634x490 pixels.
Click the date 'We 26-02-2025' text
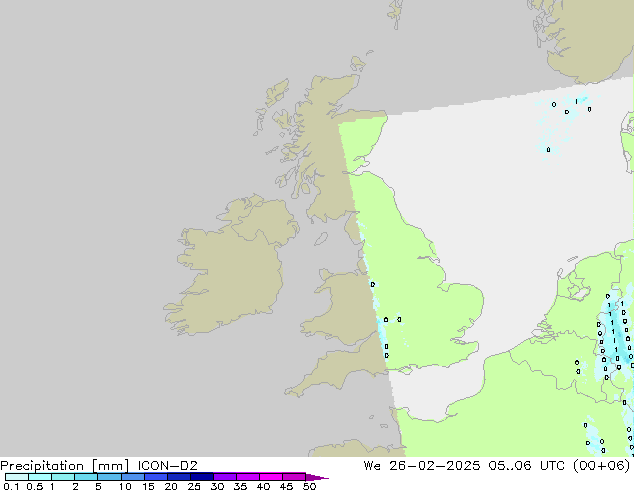click(422, 466)
